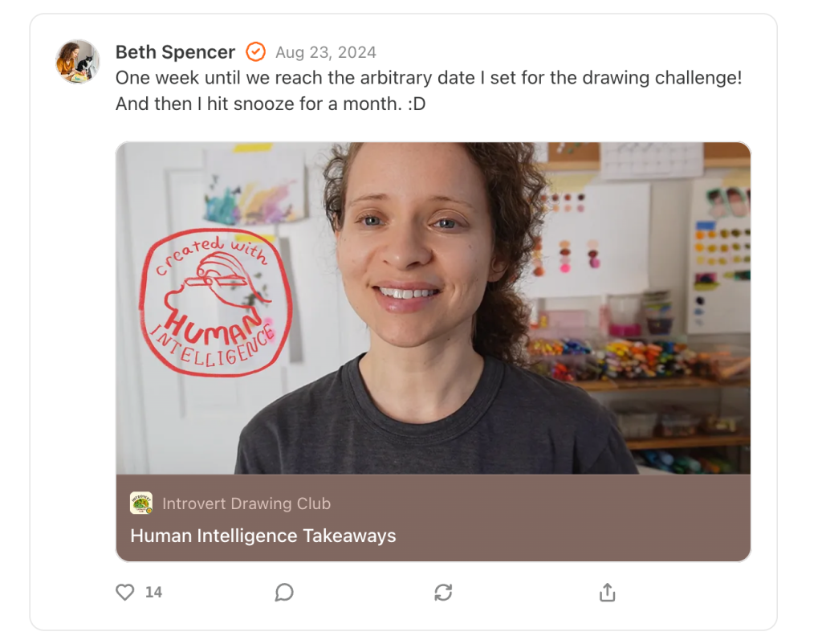Open Beth Spencer's profile name link
Viewport: 822px width, 644px height.
(175, 52)
